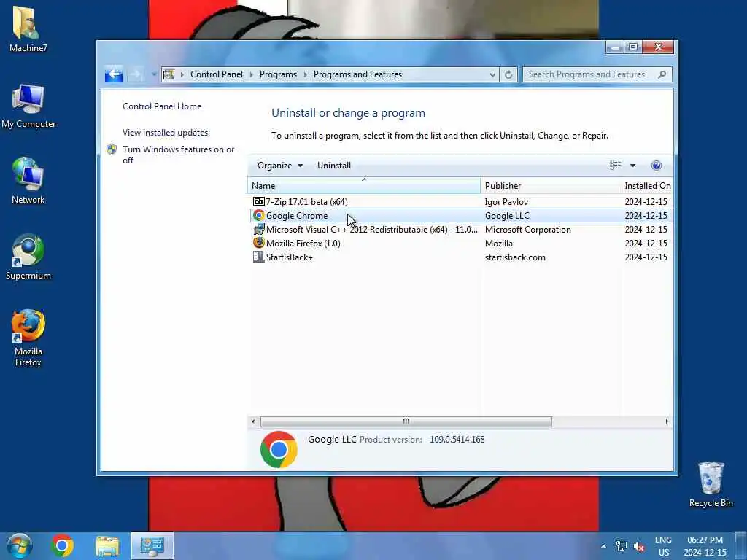Launch Google Chrome from the taskbar

click(63, 545)
